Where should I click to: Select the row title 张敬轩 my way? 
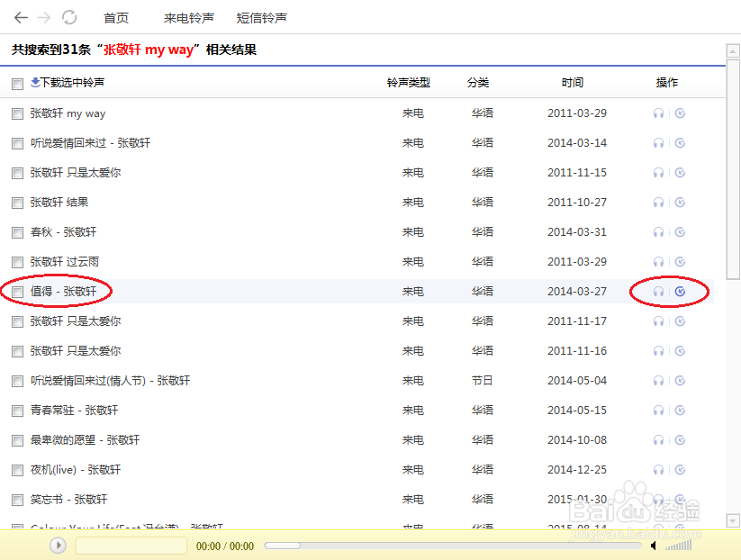pyautogui.click(x=68, y=113)
